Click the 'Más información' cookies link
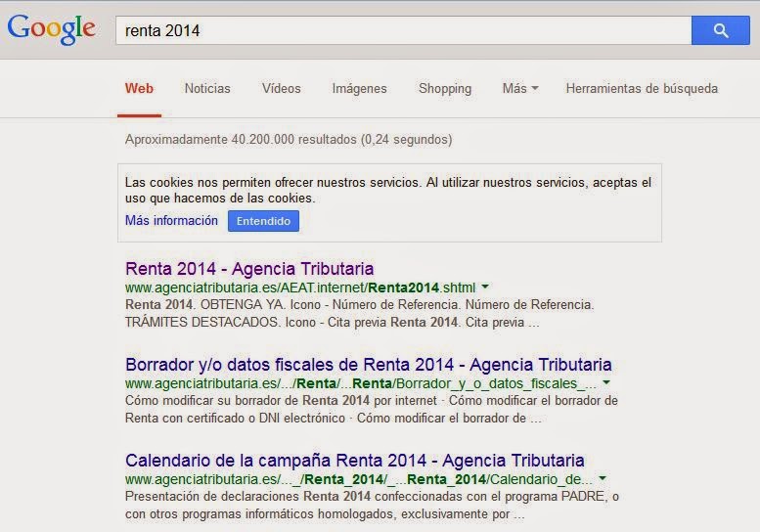Viewport: 760px width, 532px height. click(171, 220)
